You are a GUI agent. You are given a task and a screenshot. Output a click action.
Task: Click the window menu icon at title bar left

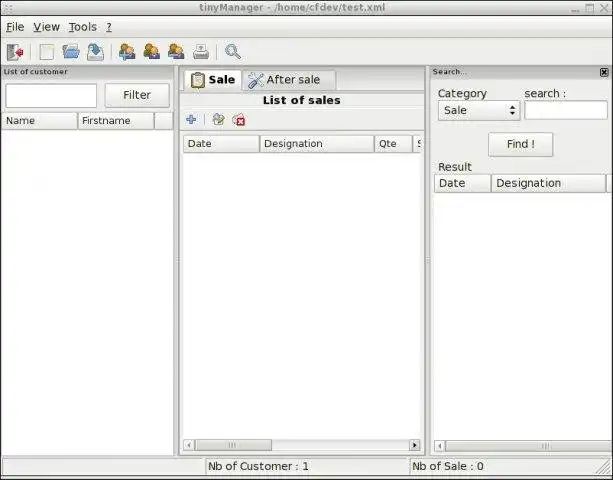tap(8, 8)
